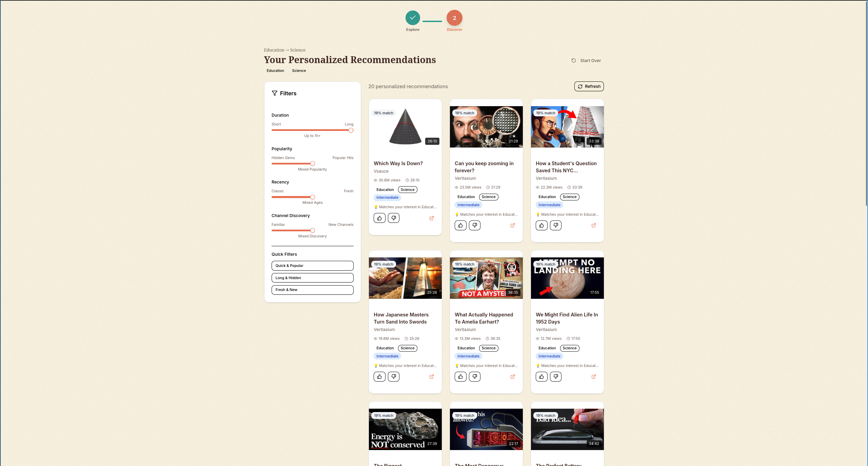Thumbs down Japanese Masters sword video

pos(394,377)
